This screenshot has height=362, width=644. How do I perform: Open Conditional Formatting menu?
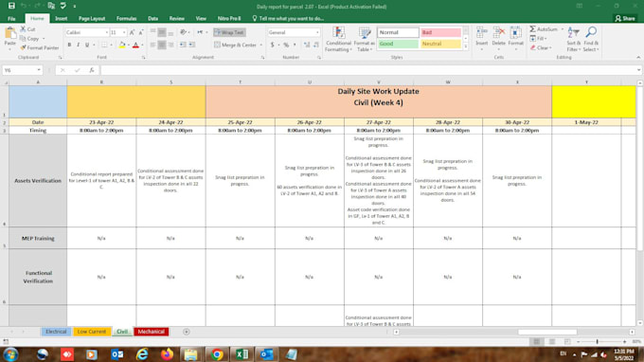[x=338, y=39]
